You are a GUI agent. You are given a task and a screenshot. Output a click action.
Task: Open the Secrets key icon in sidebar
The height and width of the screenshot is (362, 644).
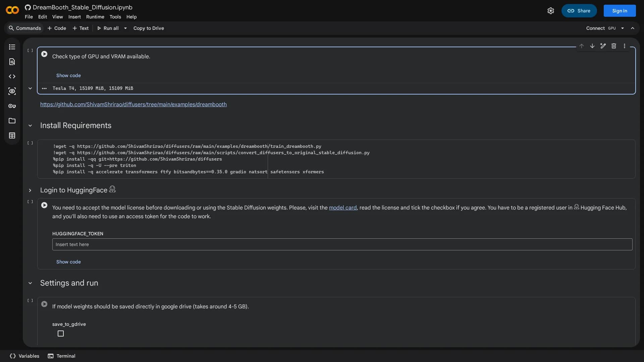pyautogui.click(x=12, y=106)
